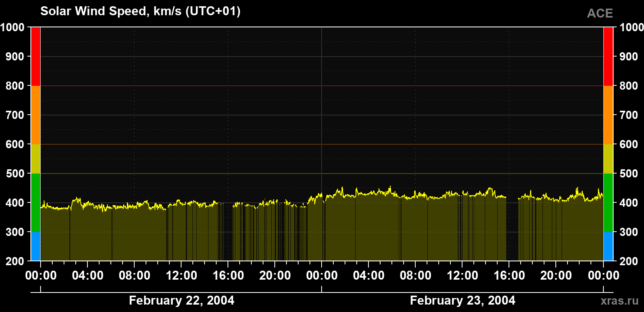
Task: Click the 500 label on right axis
Action: [x=629, y=174]
